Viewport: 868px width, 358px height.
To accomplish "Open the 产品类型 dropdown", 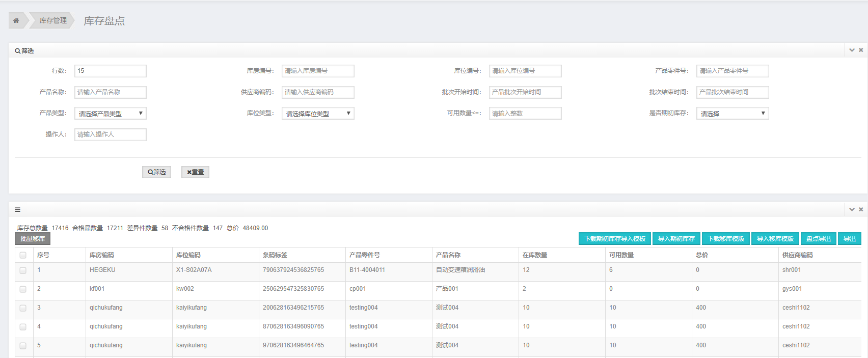I will 110,114.
